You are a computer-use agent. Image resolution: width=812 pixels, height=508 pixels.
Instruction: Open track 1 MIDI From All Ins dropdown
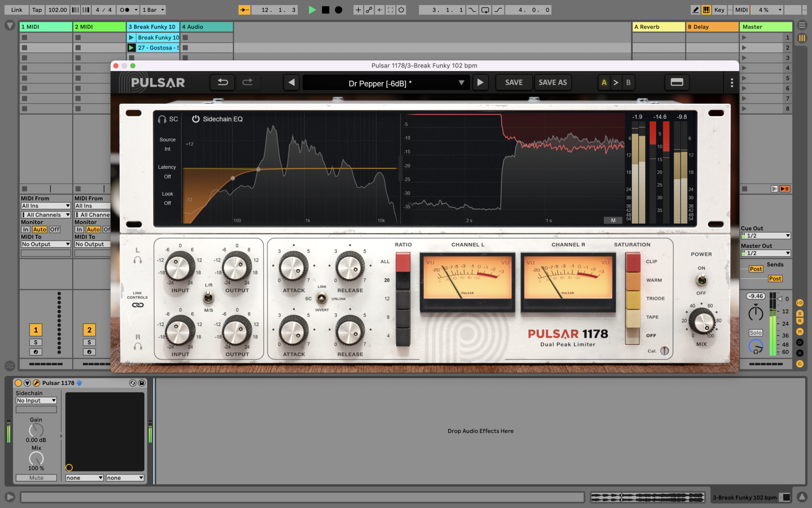[46, 206]
